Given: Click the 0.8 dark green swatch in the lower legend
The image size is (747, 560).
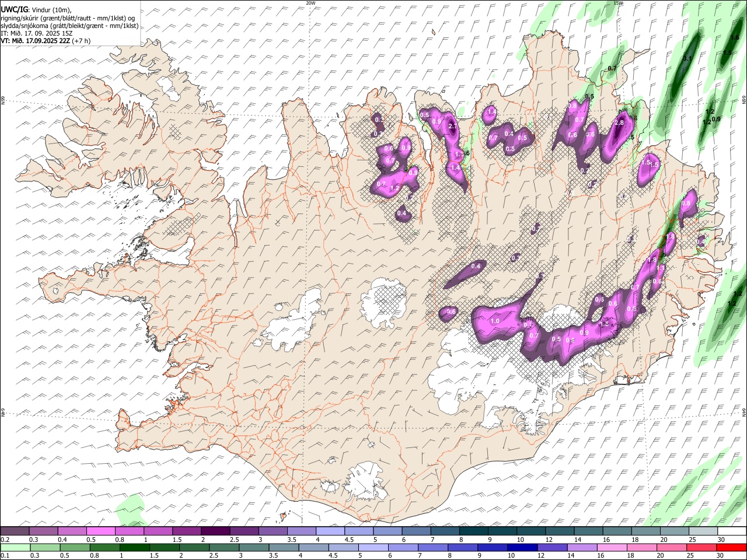Looking at the screenshot, I should (x=105, y=547).
